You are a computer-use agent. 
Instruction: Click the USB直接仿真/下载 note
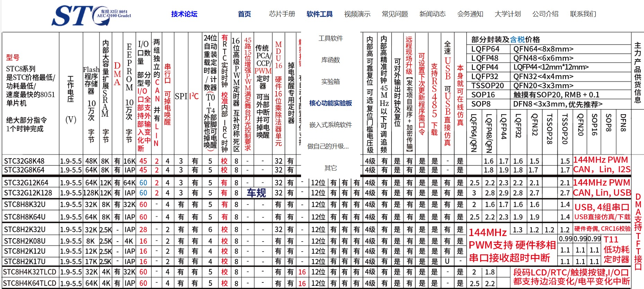tap(602, 217)
